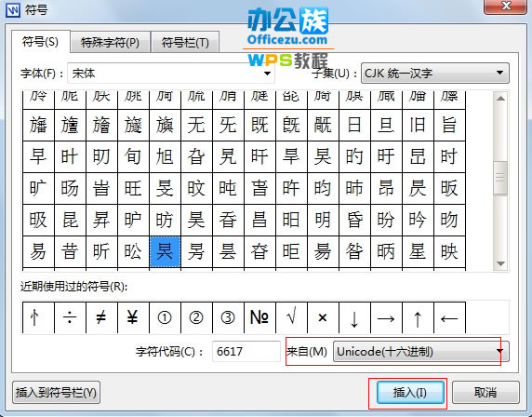Select the division sign recent symbol
Viewport: 532px width, 417px height.
(70, 317)
